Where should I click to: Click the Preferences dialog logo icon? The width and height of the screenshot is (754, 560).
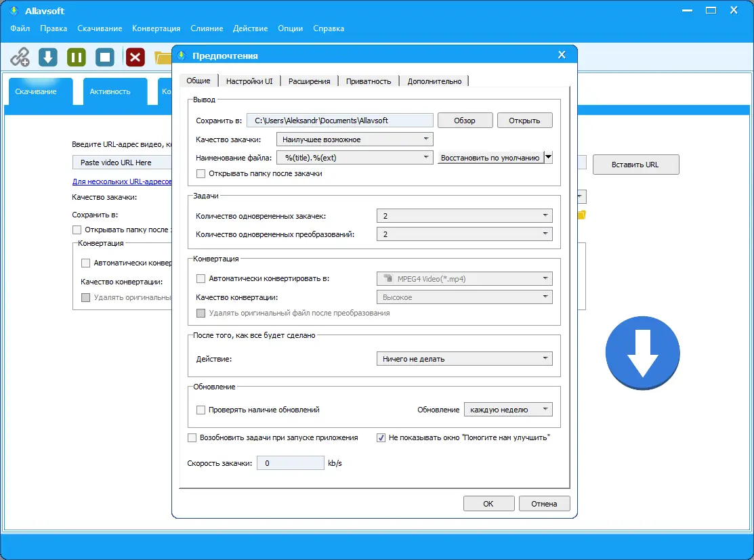tap(182, 56)
